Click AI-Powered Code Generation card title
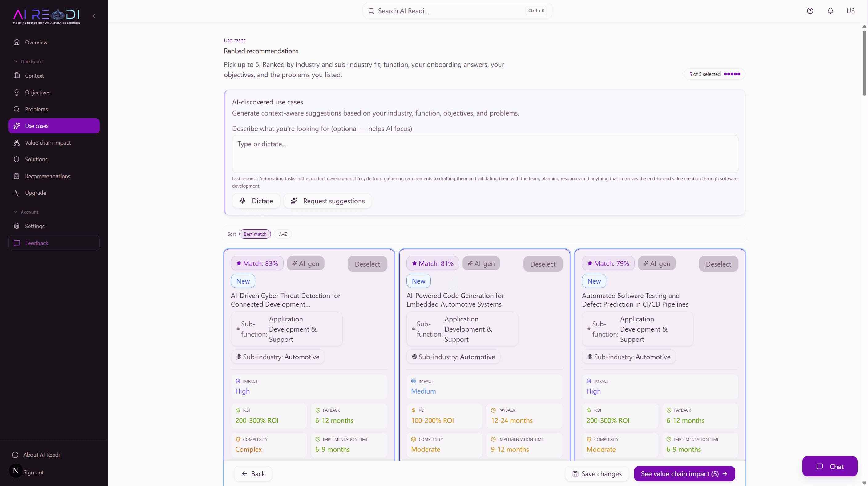The width and height of the screenshot is (868, 486). 455,300
